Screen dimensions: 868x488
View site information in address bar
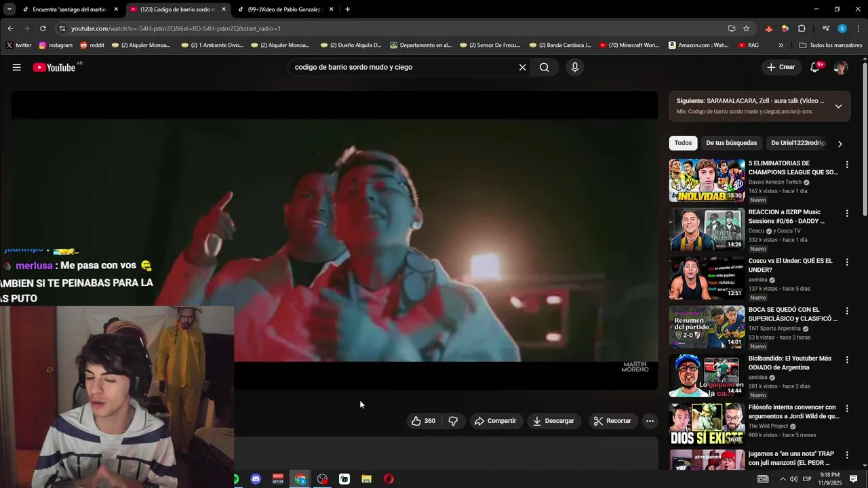tap(62, 28)
